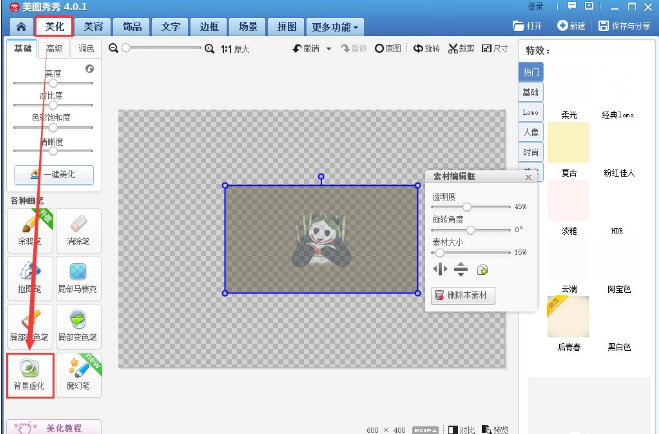Adjust the 亮度 slider
The height and width of the screenshot is (434, 659).
[x=53, y=83]
